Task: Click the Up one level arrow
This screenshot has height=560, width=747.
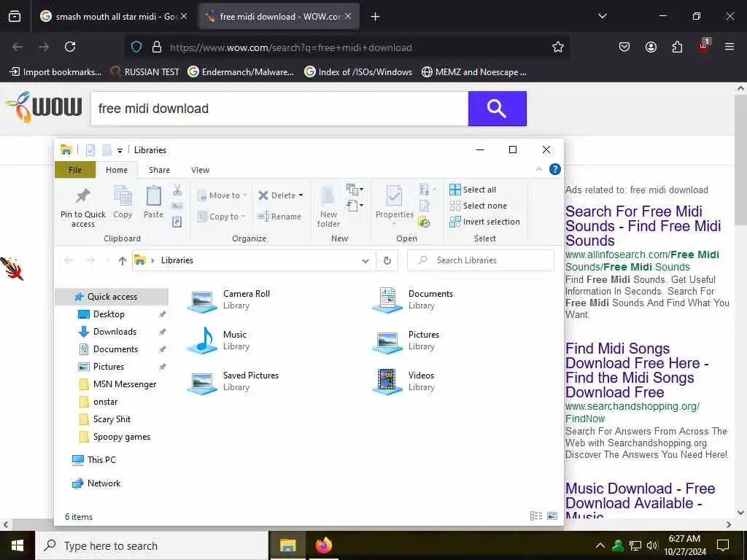Action: point(123,260)
